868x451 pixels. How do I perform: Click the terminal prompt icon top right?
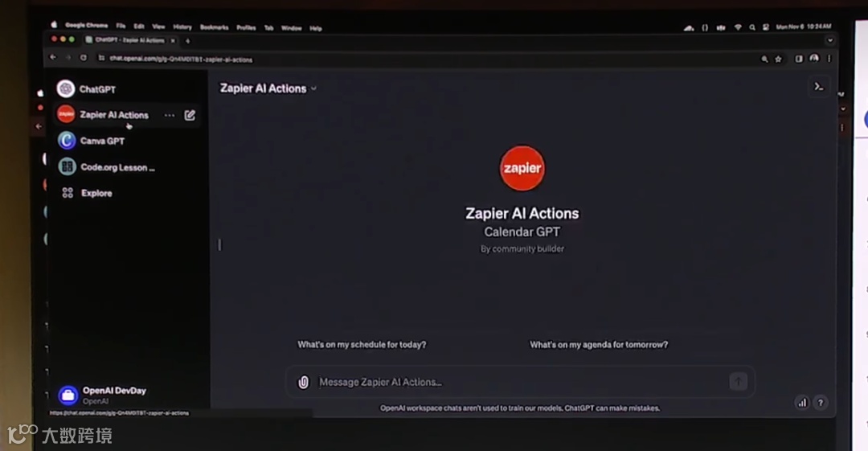coord(818,87)
